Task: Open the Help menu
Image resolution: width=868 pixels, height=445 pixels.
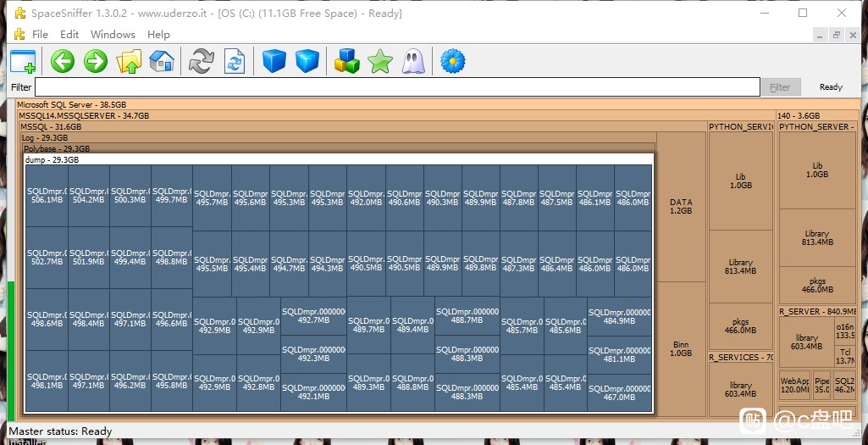Action: [158, 35]
